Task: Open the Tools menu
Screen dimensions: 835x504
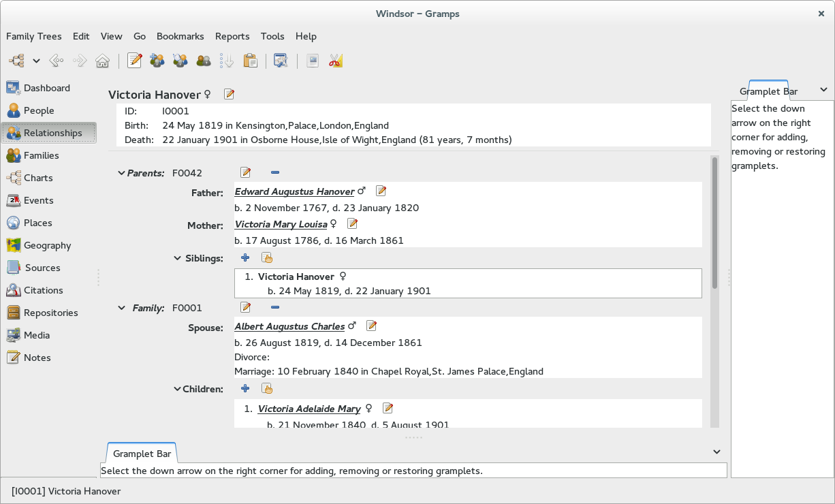Action: tap(272, 36)
